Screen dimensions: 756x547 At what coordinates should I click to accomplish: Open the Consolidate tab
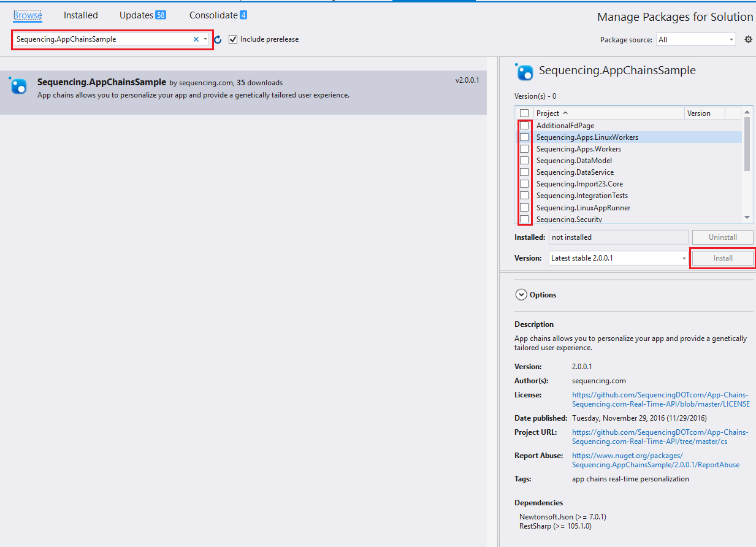coord(218,15)
